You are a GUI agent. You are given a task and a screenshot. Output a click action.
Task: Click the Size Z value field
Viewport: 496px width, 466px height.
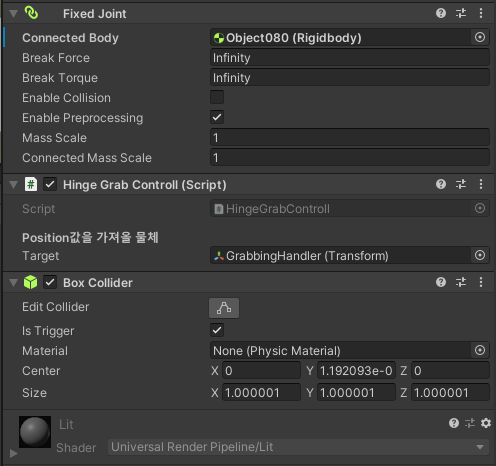pyautogui.click(x=450, y=393)
